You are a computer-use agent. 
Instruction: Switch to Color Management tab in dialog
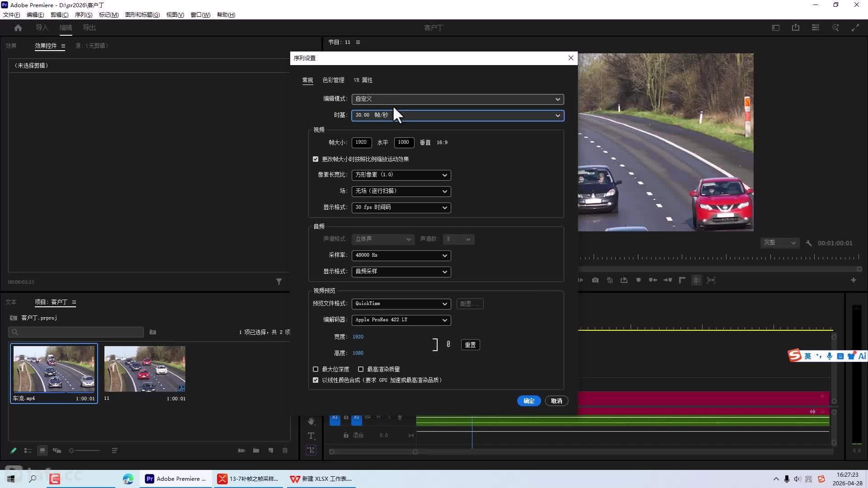[x=333, y=80]
